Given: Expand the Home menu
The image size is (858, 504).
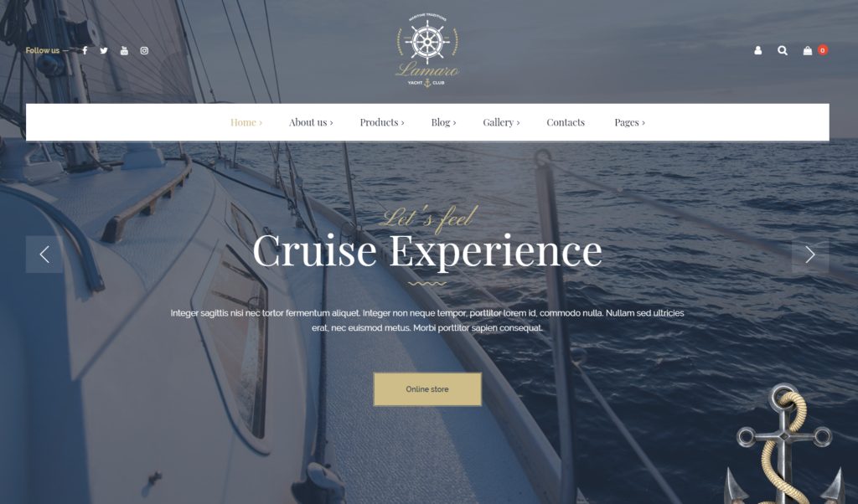Looking at the screenshot, I should click(x=246, y=122).
